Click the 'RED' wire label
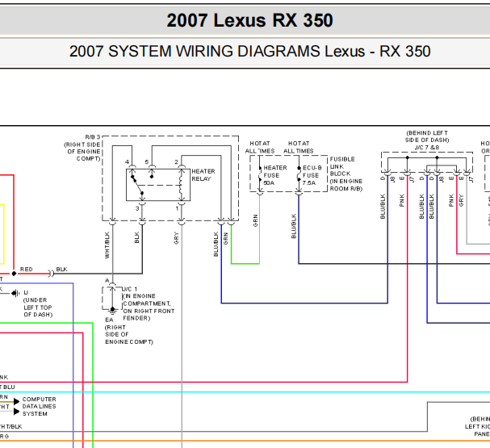 pyautogui.click(x=27, y=270)
